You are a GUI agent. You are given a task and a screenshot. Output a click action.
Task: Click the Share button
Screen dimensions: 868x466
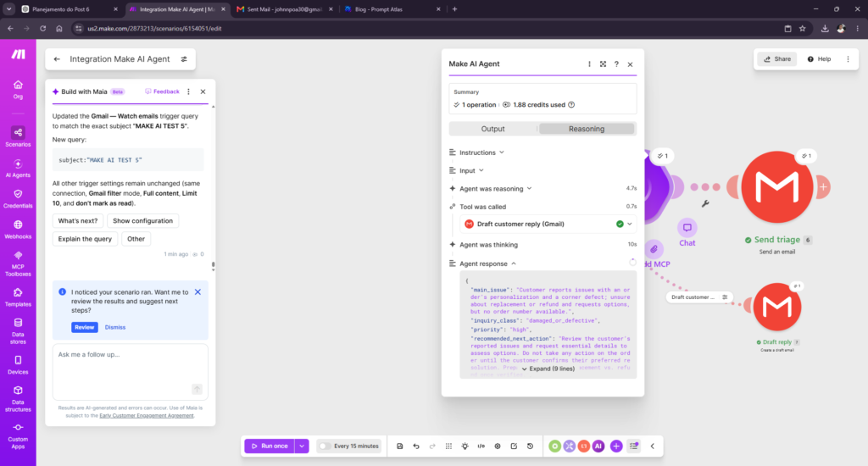[x=777, y=59]
